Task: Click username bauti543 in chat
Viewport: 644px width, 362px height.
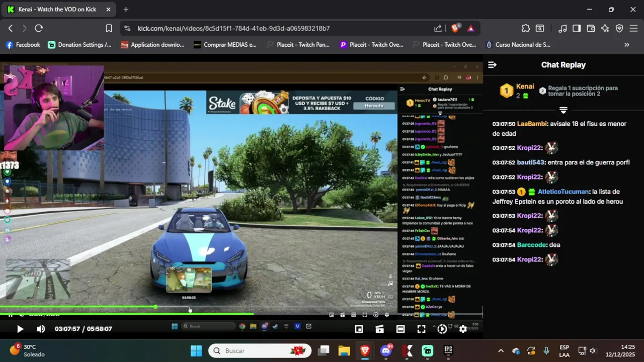Action: click(531, 162)
